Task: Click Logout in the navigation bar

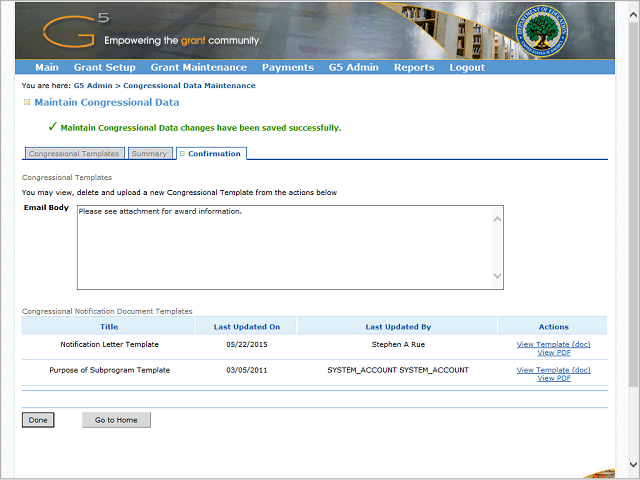Action: 467,68
